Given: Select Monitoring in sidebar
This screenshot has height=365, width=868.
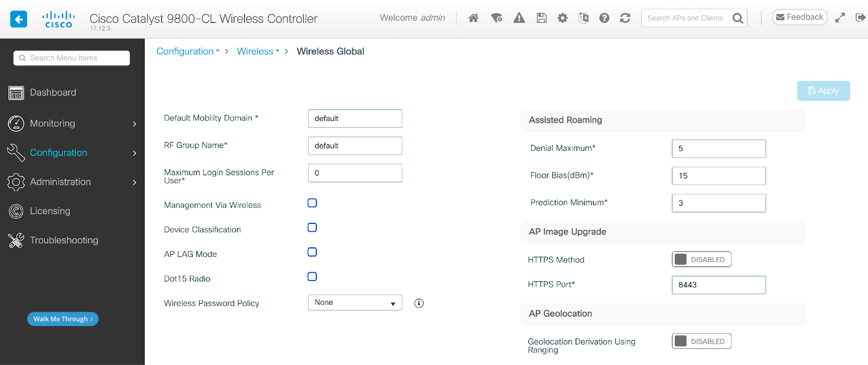Looking at the screenshot, I should click(53, 124).
